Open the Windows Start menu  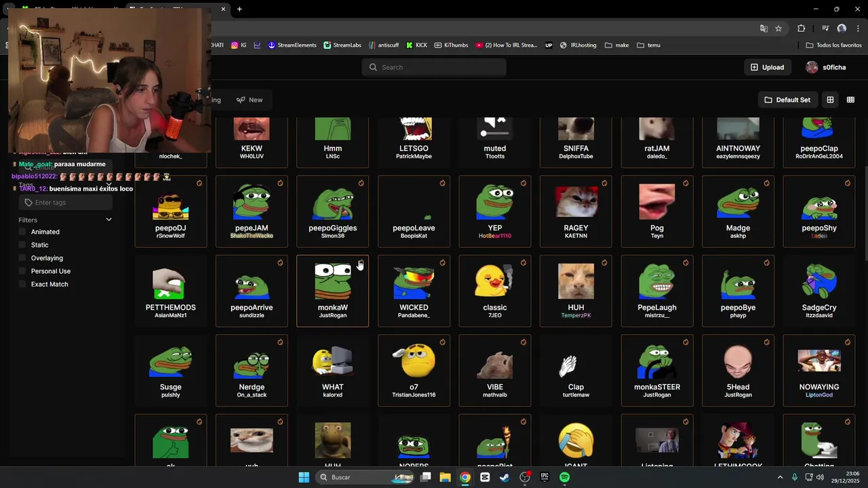click(304, 477)
